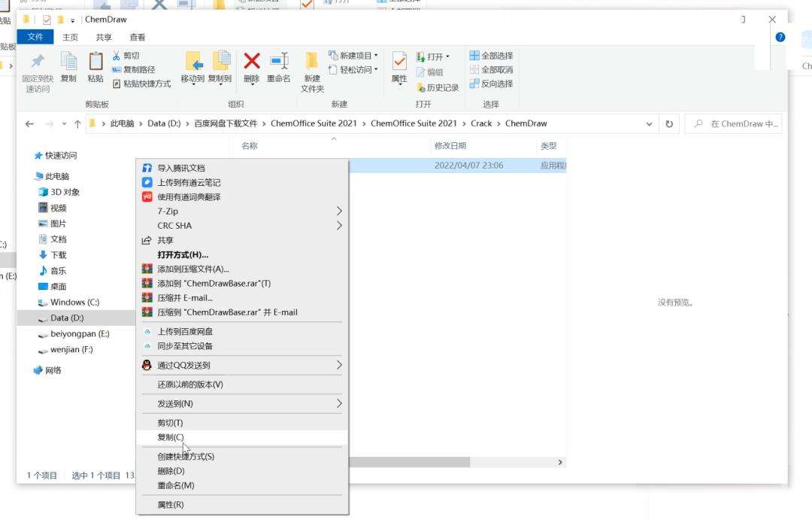Open History in the ribbon

coord(438,87)
